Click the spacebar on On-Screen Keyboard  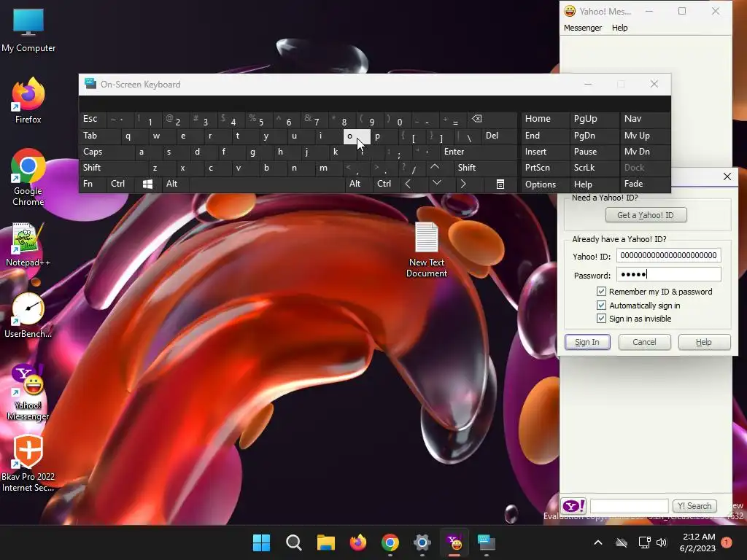[x=267, y=184]
